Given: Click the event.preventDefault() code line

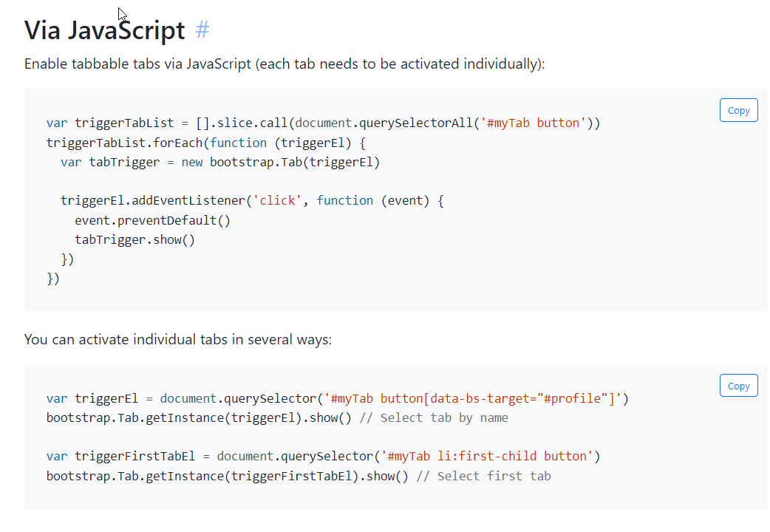Looking at the screenshot, I should (x=152, y=220).
